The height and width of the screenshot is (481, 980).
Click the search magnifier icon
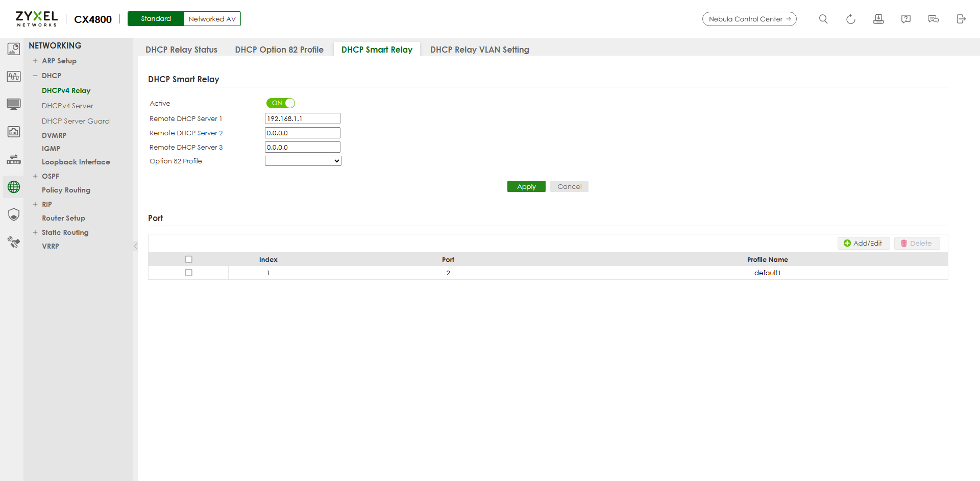coord(823,19)
